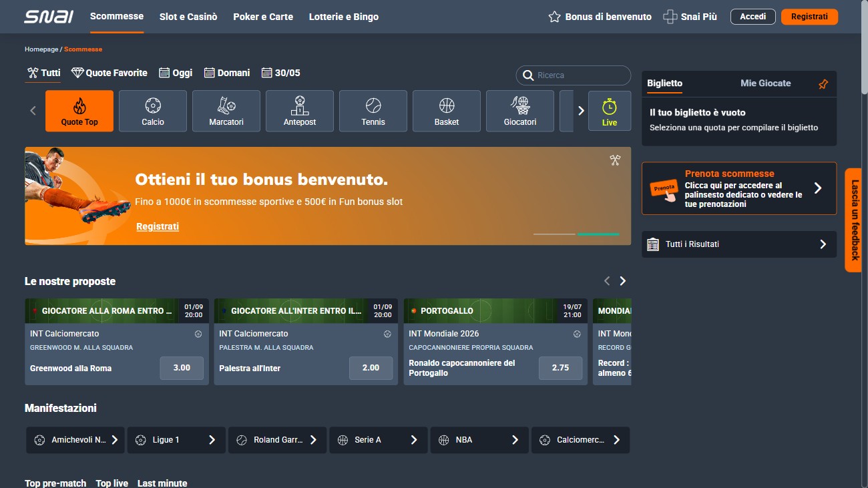Click the Tutti tools icon

click(x=33, y=73)
